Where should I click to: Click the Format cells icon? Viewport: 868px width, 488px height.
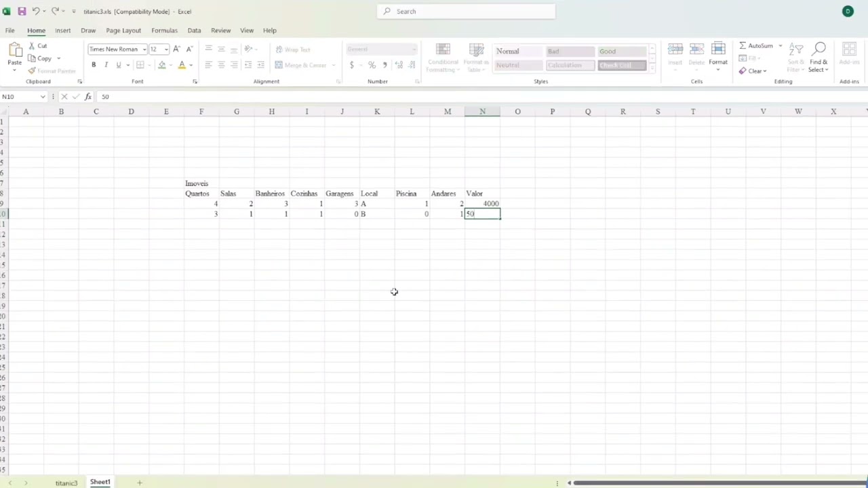[x=718, y=49]
